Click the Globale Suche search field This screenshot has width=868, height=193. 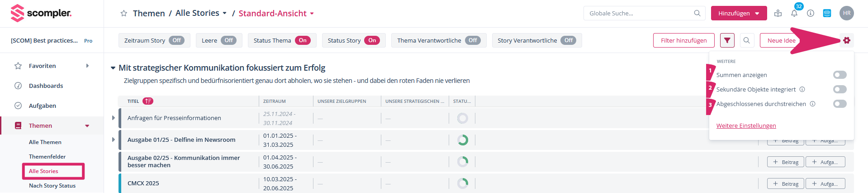click(x=640, y=13)
